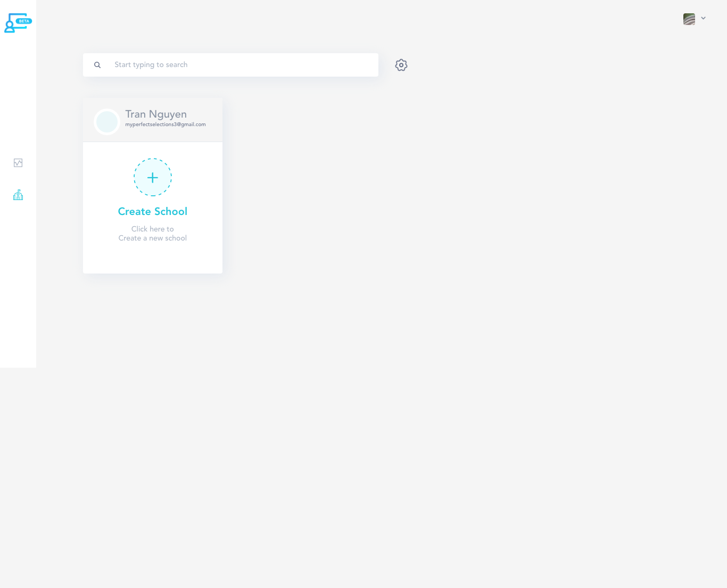Click the myperfectselections3@gmail.com email
This screenshot has height=588, width=727.
pyautogui.click(x=166, y=125)
